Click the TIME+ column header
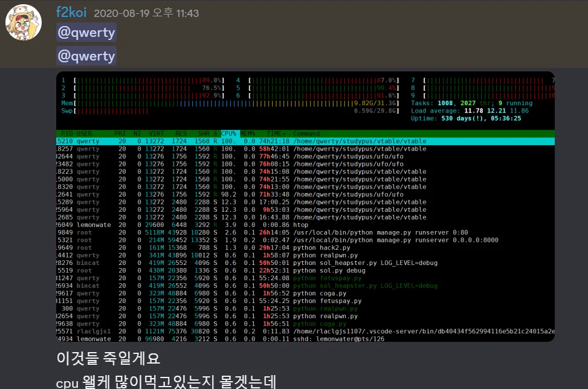The image size is (588, 389). 276,134
